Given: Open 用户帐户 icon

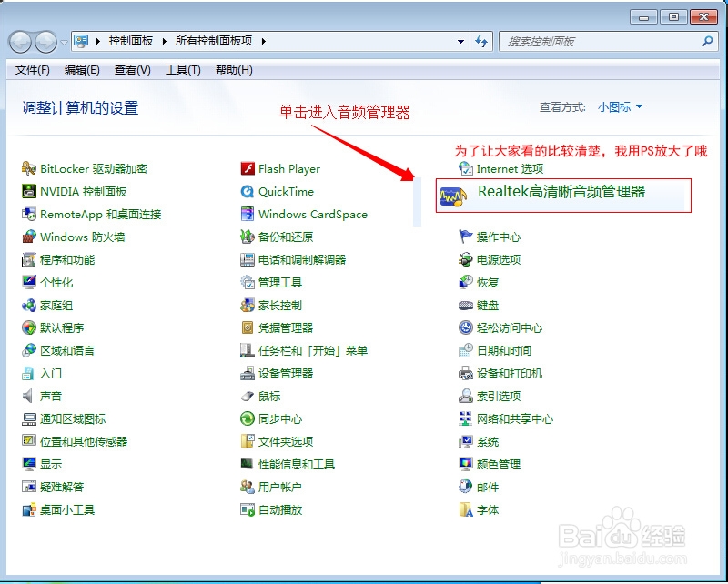Looking at the screenshot, I should coord(248,487).
